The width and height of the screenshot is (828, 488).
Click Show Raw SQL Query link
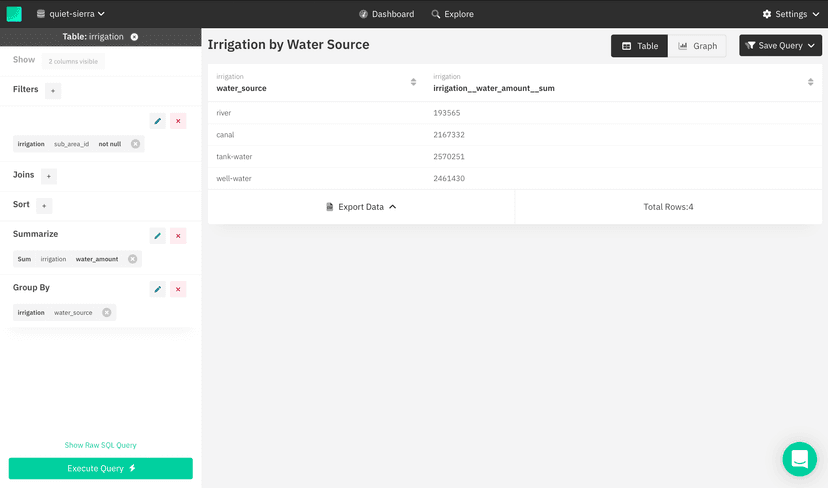(x=100, y=445)
